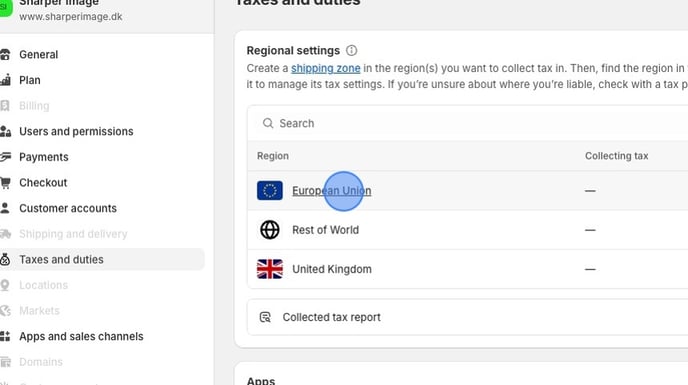Open Markets settings
Viewport: 688px width, 385px height.
(39, 311)
